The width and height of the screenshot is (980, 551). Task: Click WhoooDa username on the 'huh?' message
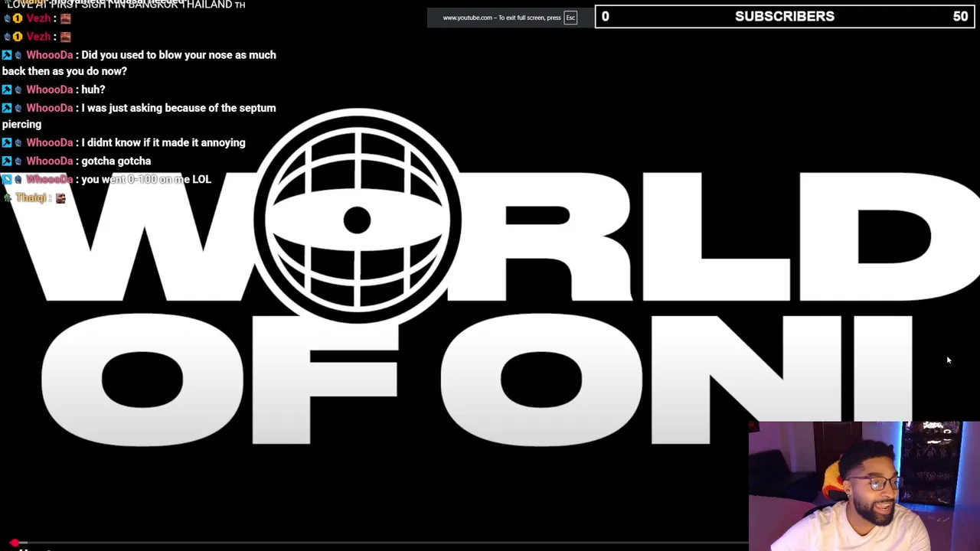coord(50,90)
